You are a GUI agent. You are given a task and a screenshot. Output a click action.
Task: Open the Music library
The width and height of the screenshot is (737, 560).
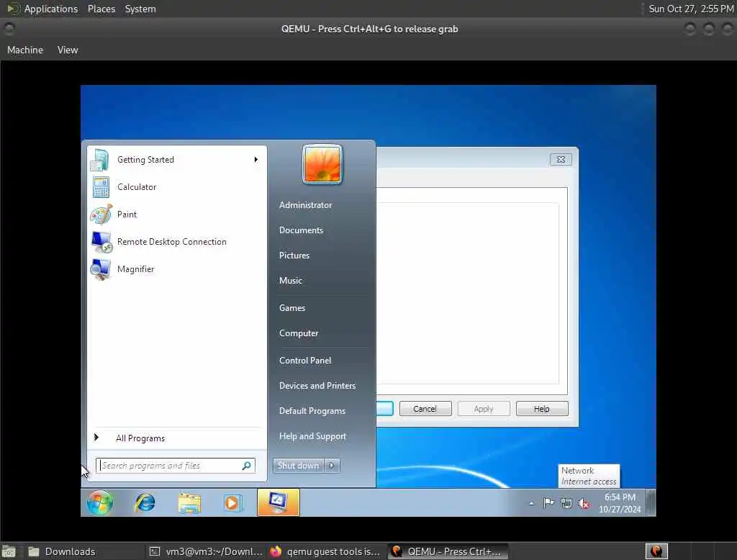pyautogui.click(x=291, y=281)
